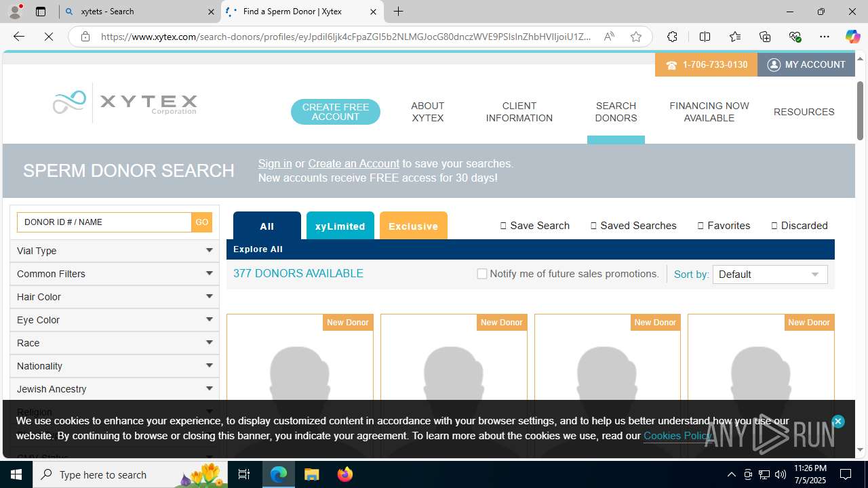This screenshot has width=868, height=488.
Task: Open Financing Now Available menu
Action: (709, 112)
